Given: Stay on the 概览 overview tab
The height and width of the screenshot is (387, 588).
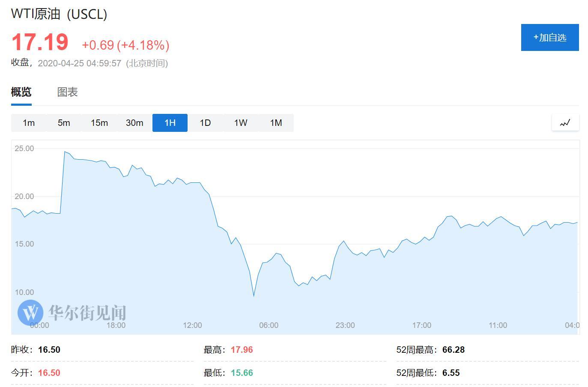Looking at the screenshot, I should (x=21, y=92).
